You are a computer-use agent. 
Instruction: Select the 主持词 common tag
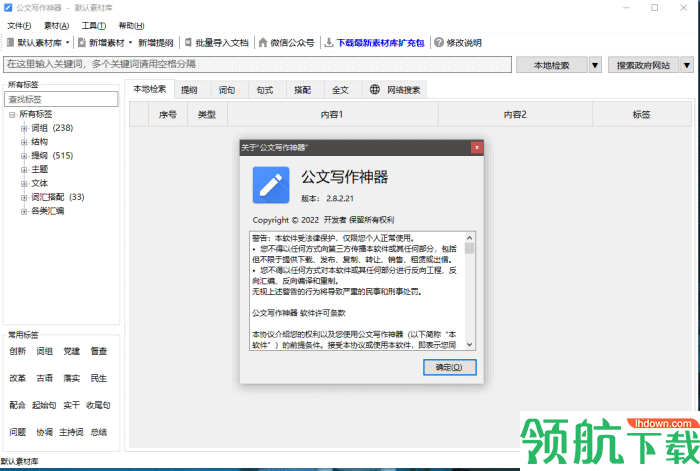(71, 432)
